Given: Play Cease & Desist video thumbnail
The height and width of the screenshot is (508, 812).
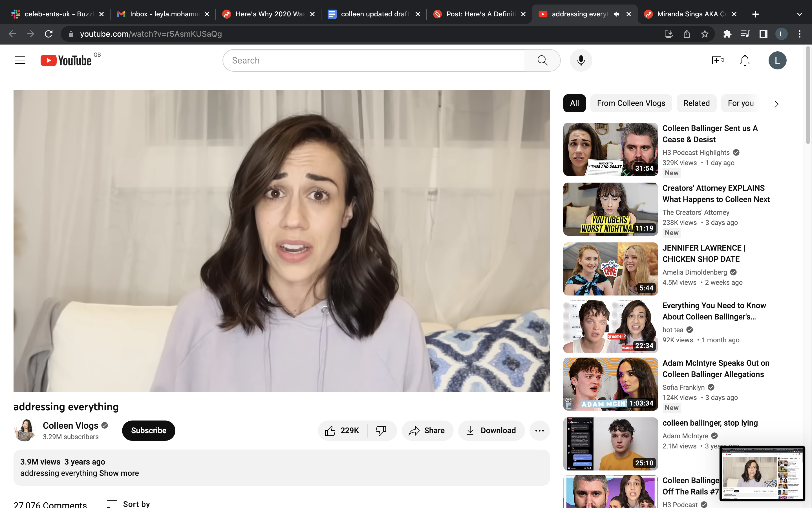Looking at the screenshot, I should pyautogui.click(x=610, y=149).
